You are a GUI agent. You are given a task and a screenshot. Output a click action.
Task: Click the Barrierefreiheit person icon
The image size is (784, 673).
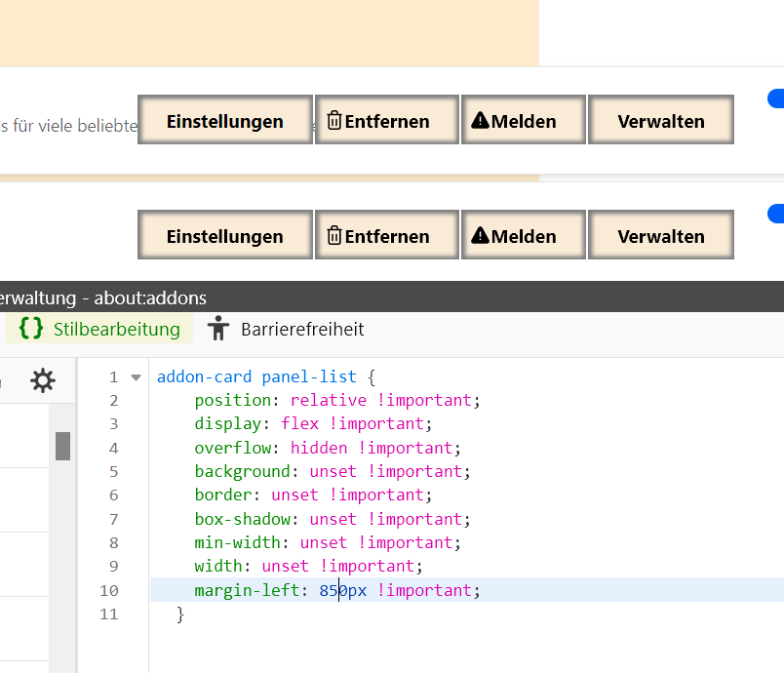[218, 329]
